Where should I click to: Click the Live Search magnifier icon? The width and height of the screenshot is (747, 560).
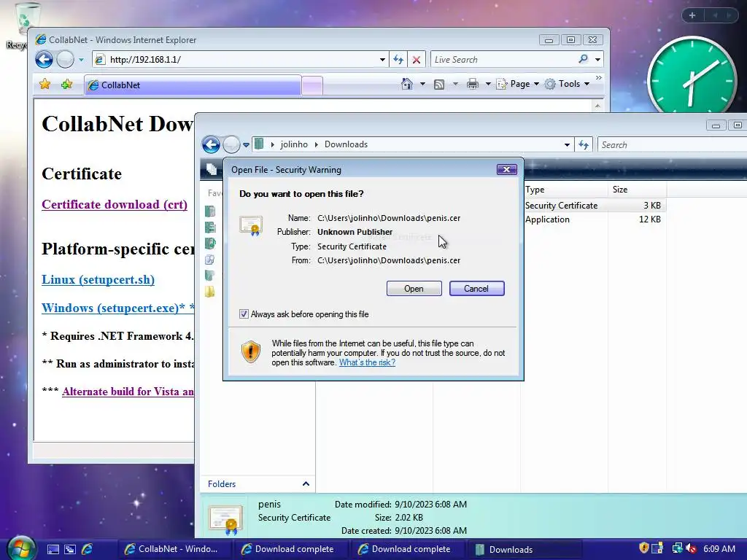583,59
